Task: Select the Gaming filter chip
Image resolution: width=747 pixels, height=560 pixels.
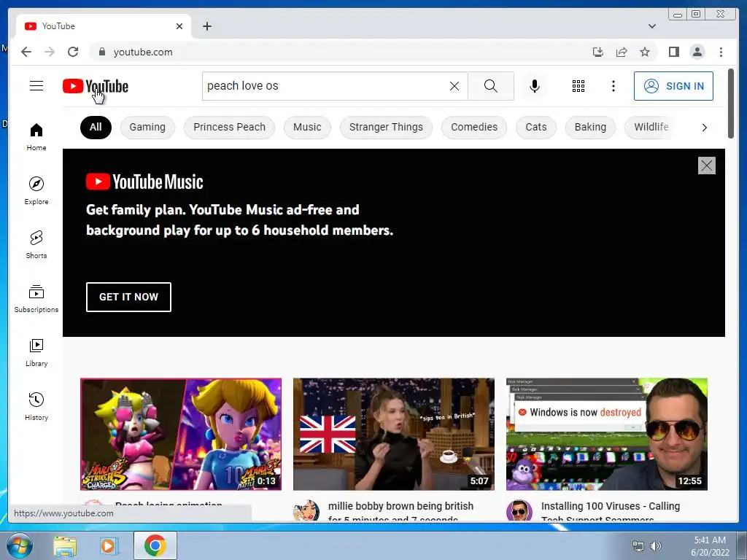Action: click(147, 127)
